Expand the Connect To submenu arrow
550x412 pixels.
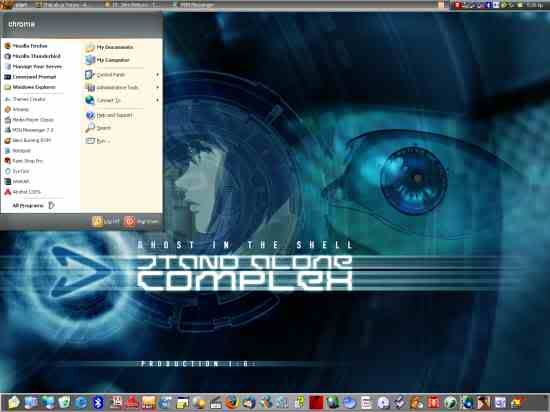[157, 100]
